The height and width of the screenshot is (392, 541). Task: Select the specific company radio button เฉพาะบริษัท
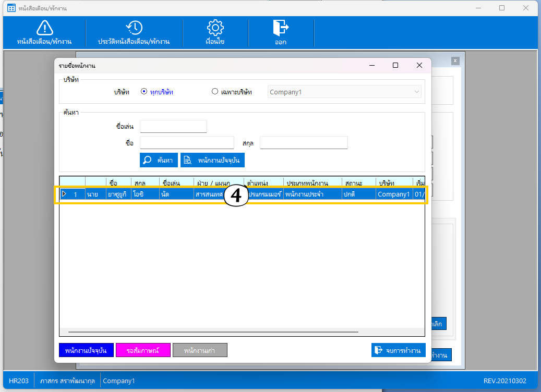tap(215, 92)
